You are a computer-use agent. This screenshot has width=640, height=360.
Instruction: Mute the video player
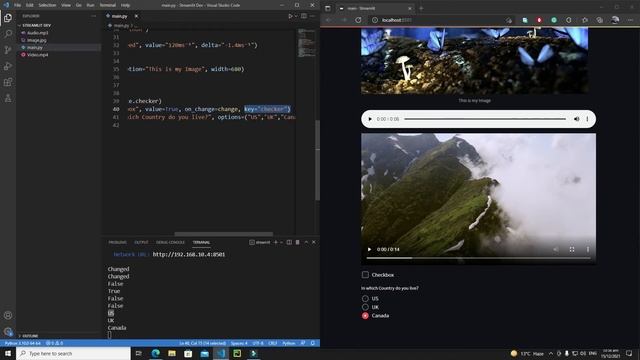556,249
